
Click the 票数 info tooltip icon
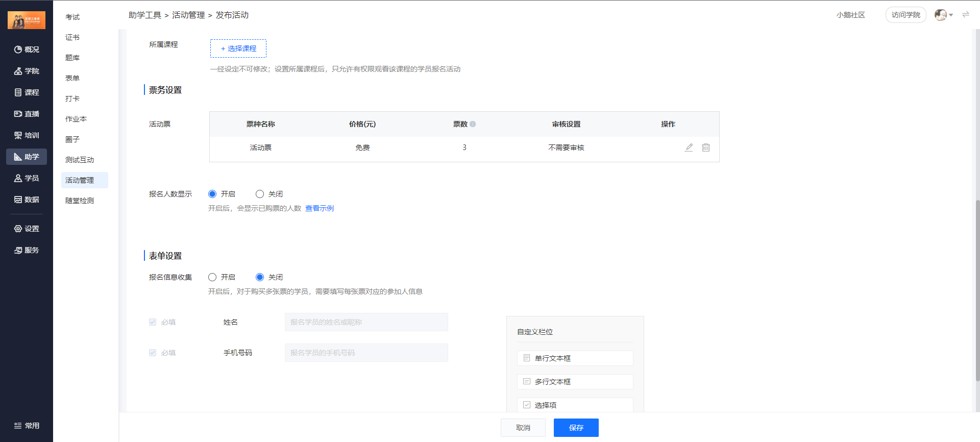[473, 124]
